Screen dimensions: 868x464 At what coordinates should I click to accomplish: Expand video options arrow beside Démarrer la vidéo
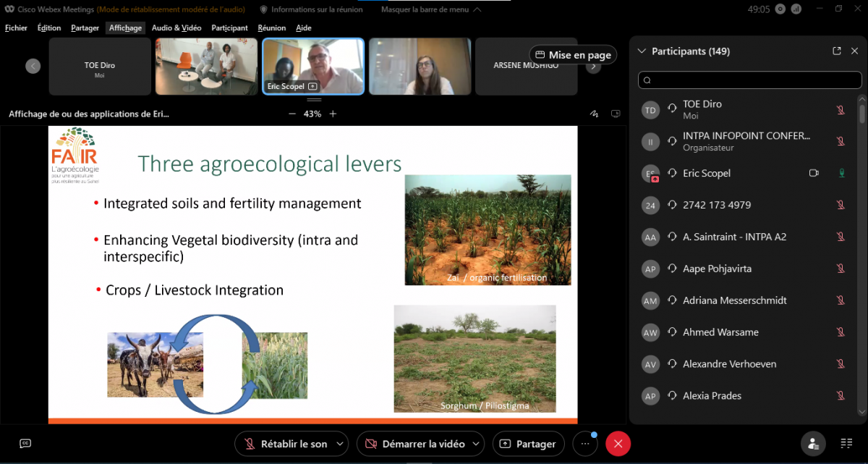(477, 444)
